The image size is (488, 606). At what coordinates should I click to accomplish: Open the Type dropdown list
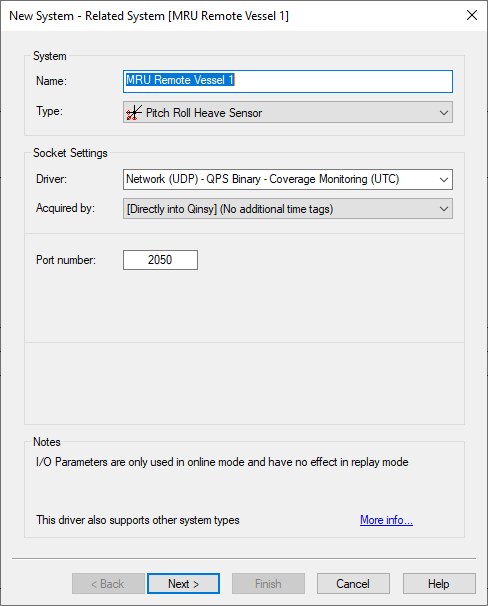pyautogui.click(x=288, y=112)
